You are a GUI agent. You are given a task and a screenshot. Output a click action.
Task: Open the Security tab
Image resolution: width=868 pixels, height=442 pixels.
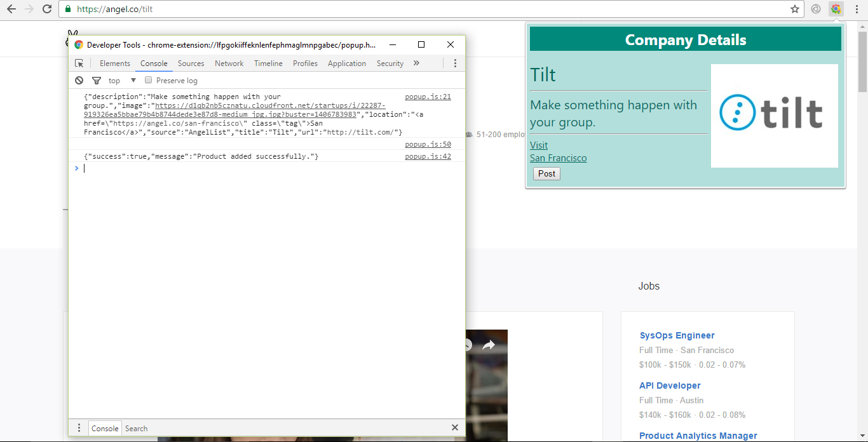(390, 64)
